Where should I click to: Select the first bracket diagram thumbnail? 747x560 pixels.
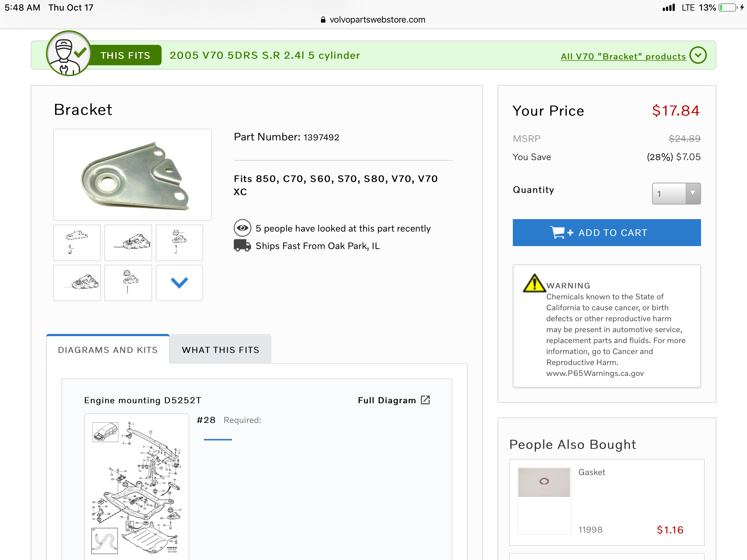[77, 242]
